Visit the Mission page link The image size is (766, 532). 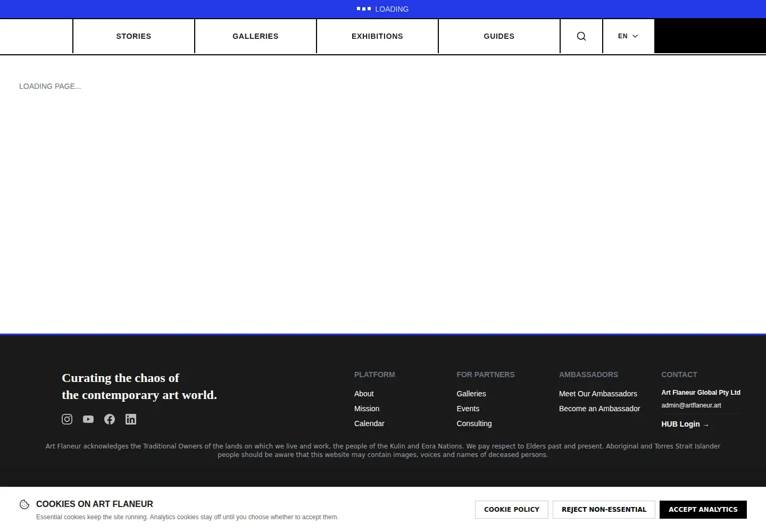(367, 409)
